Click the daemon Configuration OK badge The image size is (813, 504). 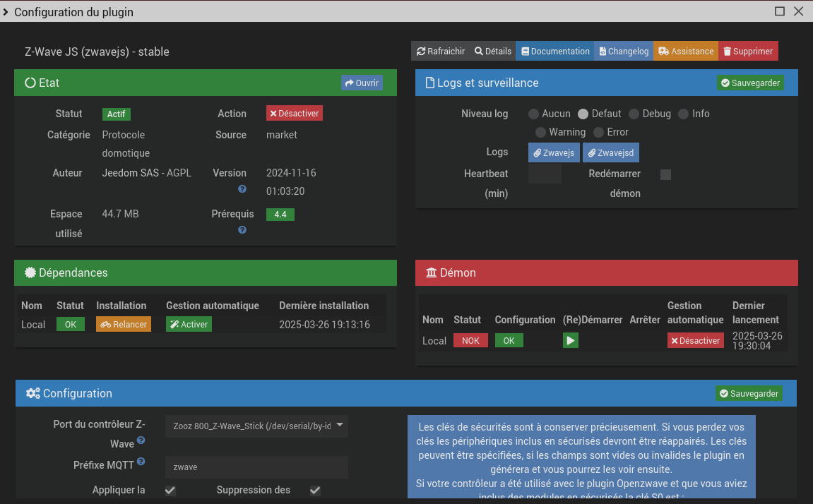point(509,341)
